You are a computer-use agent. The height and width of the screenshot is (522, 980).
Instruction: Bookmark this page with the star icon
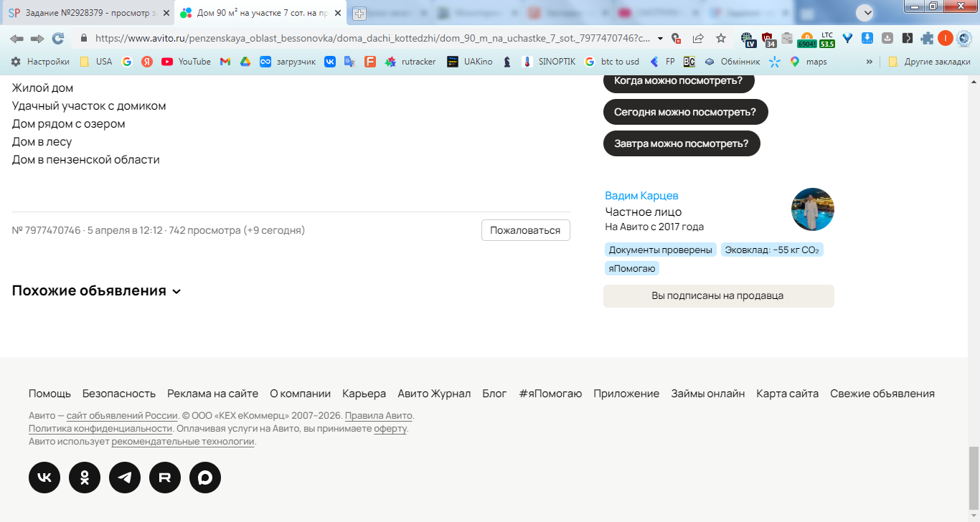pyautogui.click(x=721, y=38)
